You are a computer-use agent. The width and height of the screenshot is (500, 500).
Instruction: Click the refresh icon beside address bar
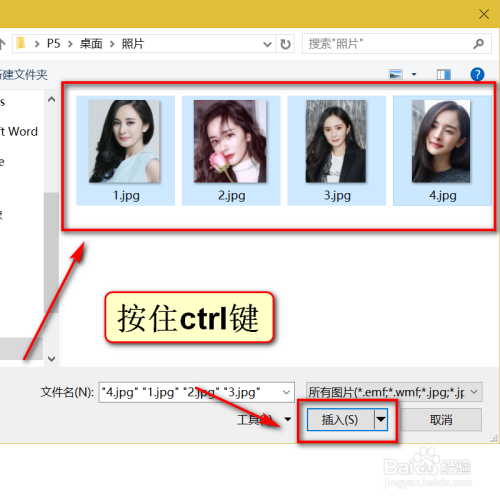(285, 44)
